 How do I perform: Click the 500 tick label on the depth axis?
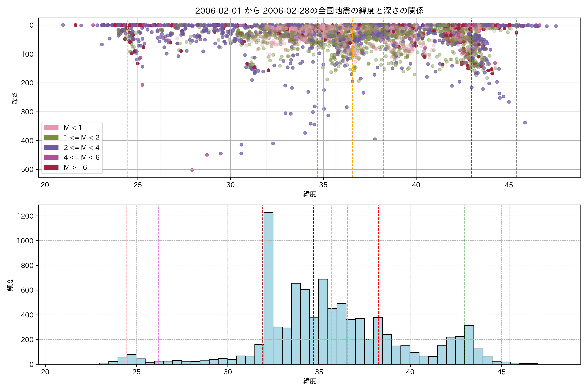pyautogui.click(x=27, y=170)
